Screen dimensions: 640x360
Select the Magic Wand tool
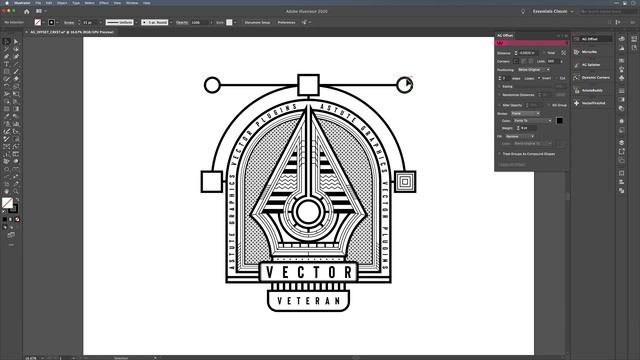click(x=6, y=49)
